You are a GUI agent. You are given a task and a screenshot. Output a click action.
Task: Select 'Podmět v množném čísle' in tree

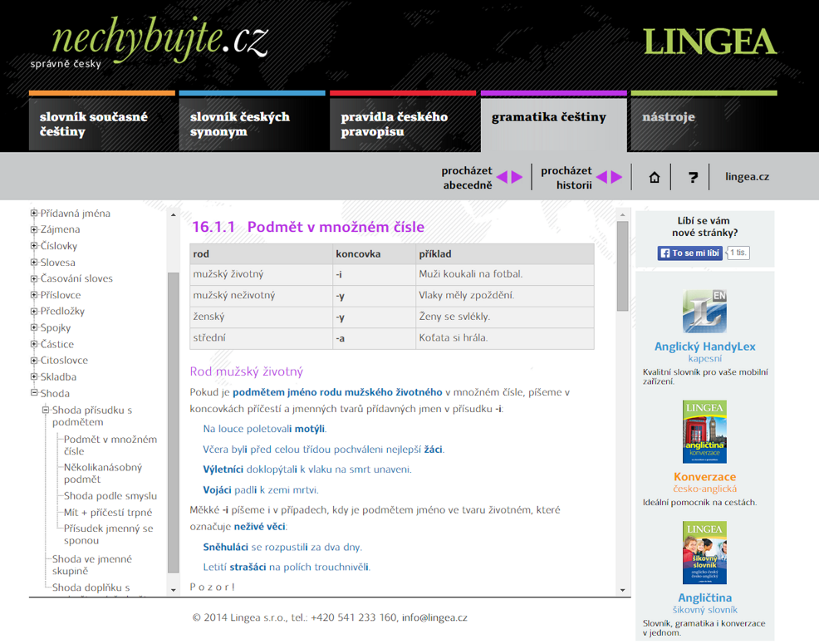click(x=110, y=445)
